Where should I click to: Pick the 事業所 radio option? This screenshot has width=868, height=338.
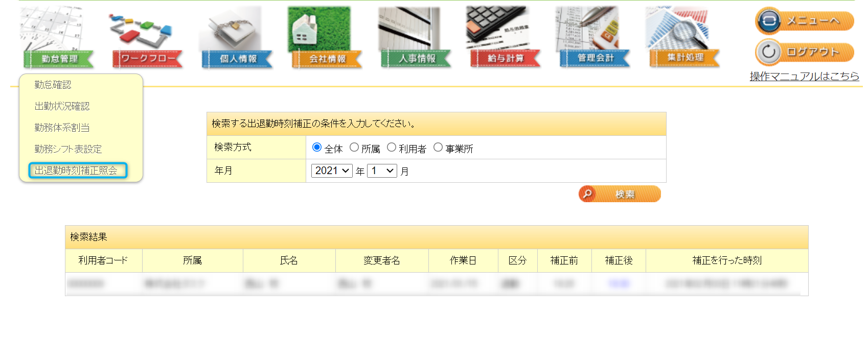(x=438, y=148)
